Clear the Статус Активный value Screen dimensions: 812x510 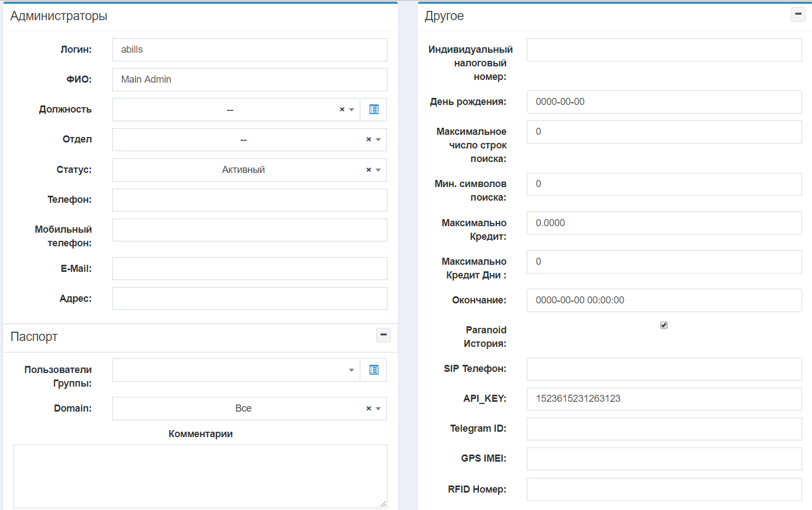(x=368, y=170)
